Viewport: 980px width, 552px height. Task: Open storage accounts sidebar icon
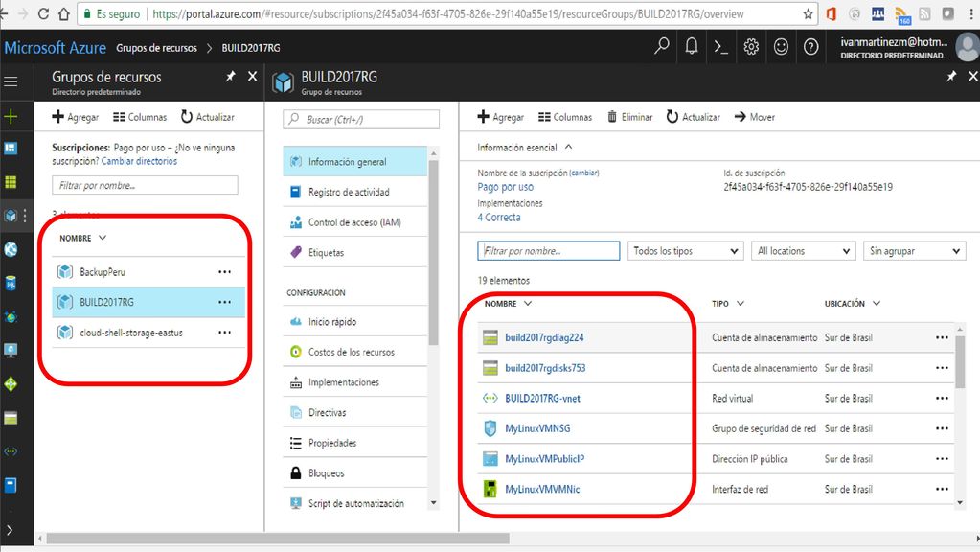11,418
